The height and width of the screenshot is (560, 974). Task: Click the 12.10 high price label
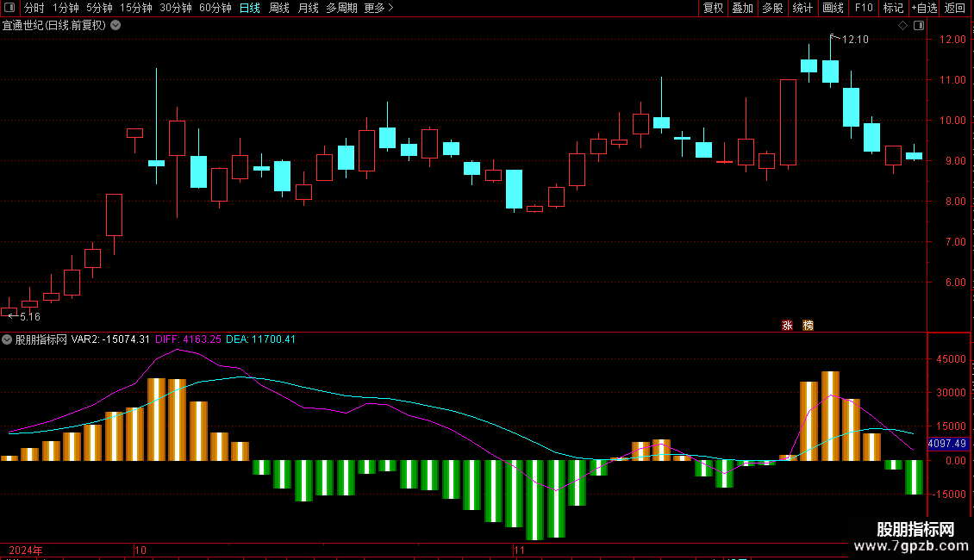855,40
